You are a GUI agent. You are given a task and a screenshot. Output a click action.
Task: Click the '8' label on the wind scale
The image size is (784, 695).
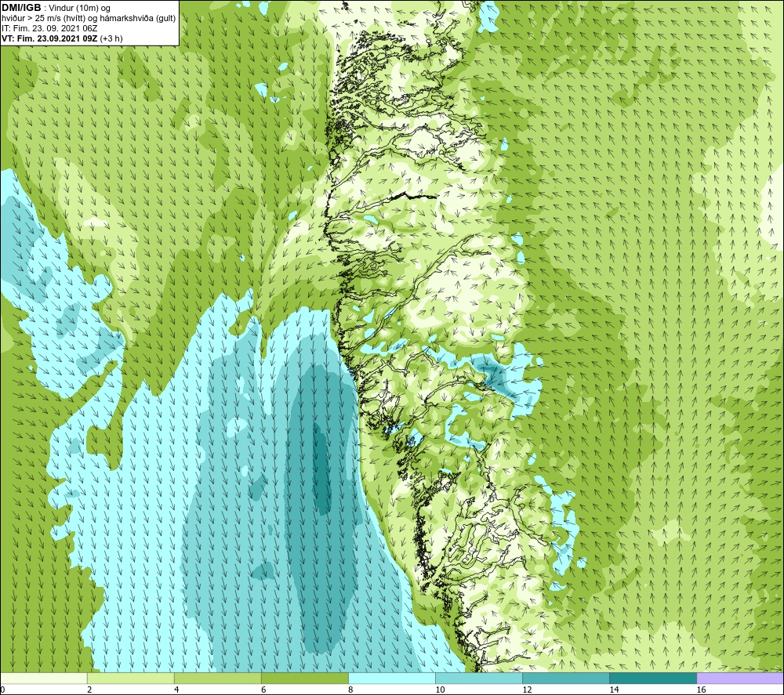[350, 690]
